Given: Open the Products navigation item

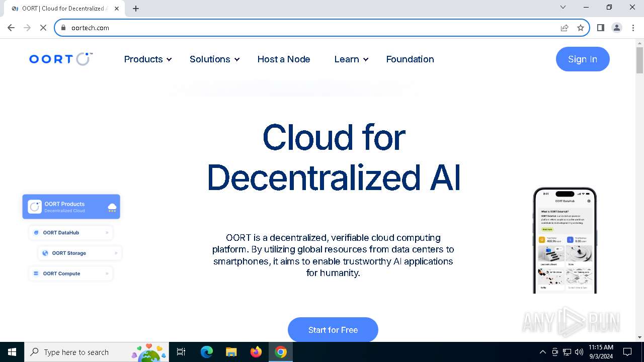Looking at the screenshot, I should pyautogui.click(x=143, y=59).
